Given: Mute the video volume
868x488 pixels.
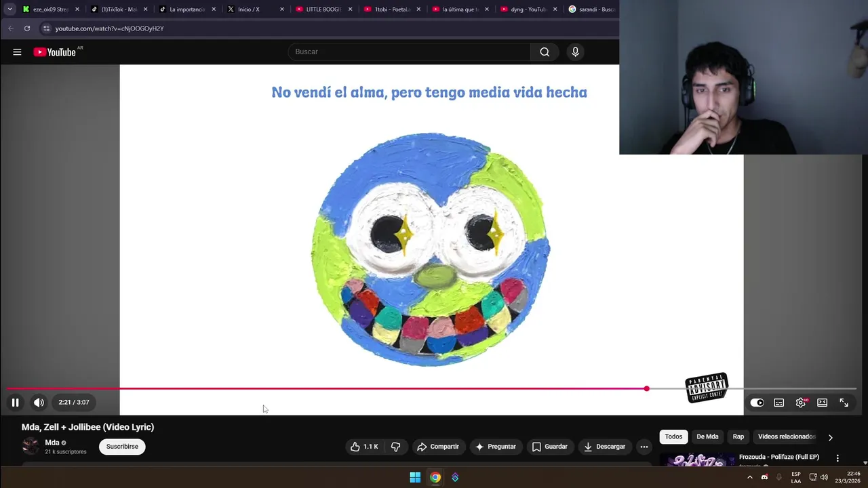Looking at the screenshot, I should (x=39, y=403).
